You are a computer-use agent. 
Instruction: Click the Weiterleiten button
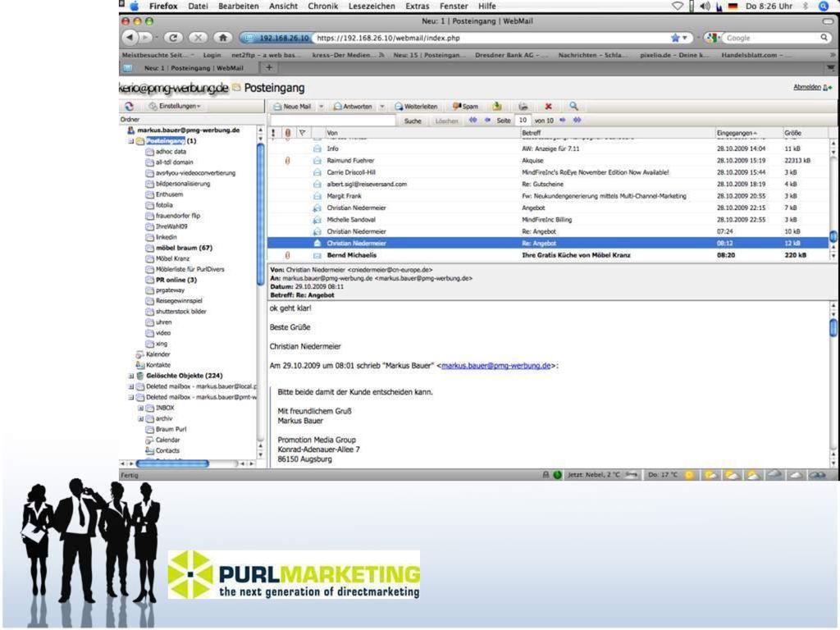416,107
